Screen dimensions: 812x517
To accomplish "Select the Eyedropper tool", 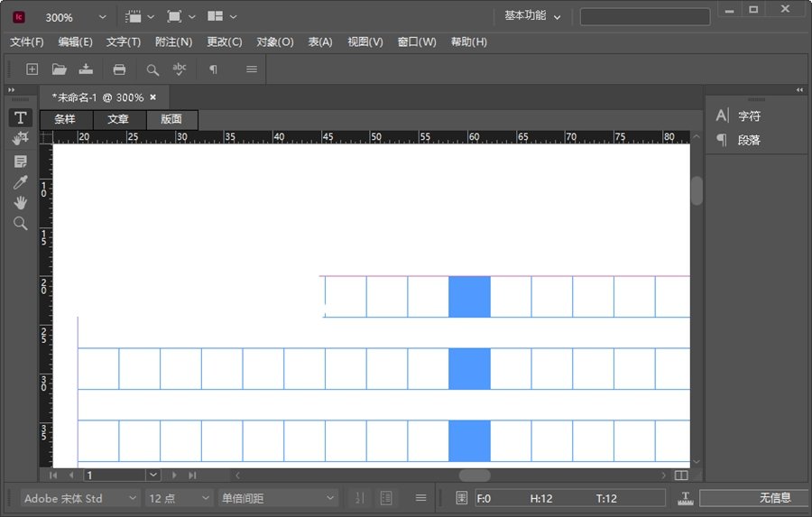I will pyautogui.click(x=20, y=182).
